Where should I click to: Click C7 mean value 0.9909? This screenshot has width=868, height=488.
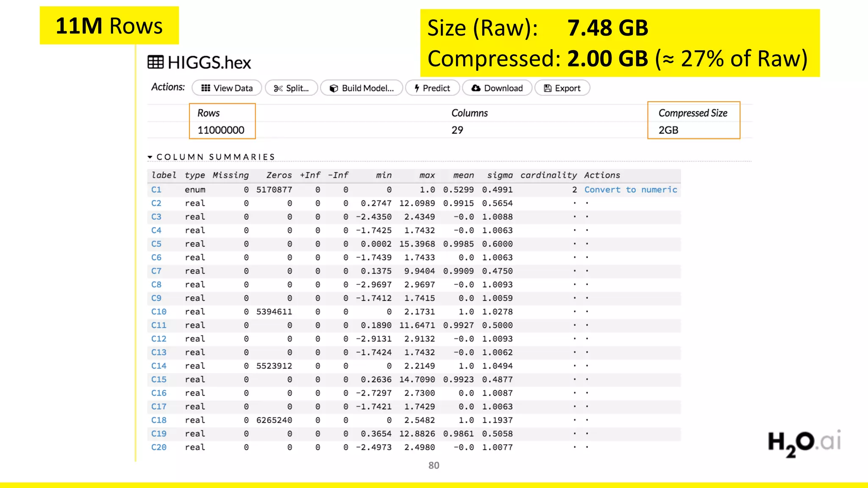coord(459,271)
